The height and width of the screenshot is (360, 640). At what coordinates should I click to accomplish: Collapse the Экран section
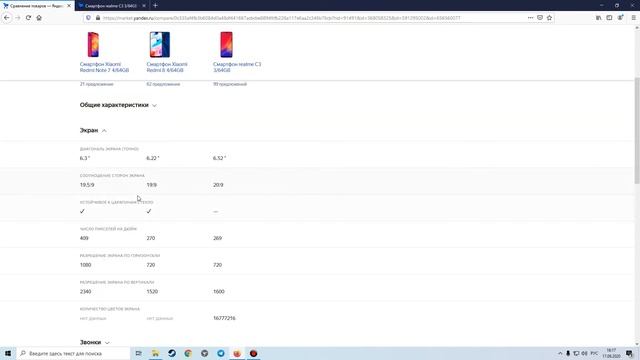[x=93, y=130]
